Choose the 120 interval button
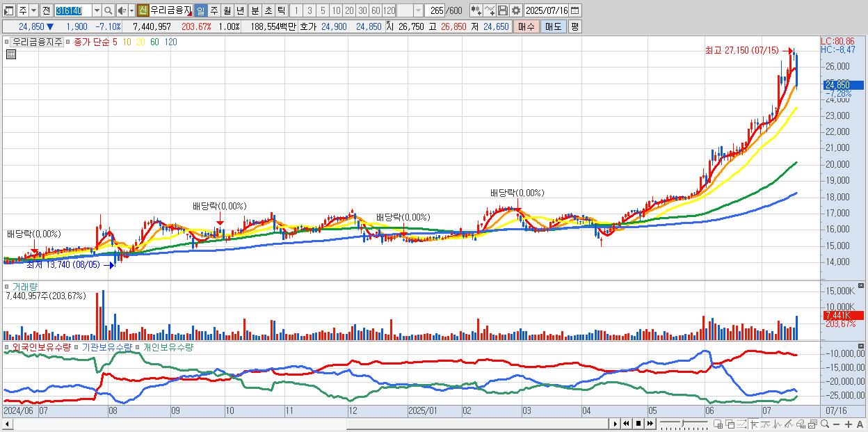The image size is (868, 432). coord(389,11)
